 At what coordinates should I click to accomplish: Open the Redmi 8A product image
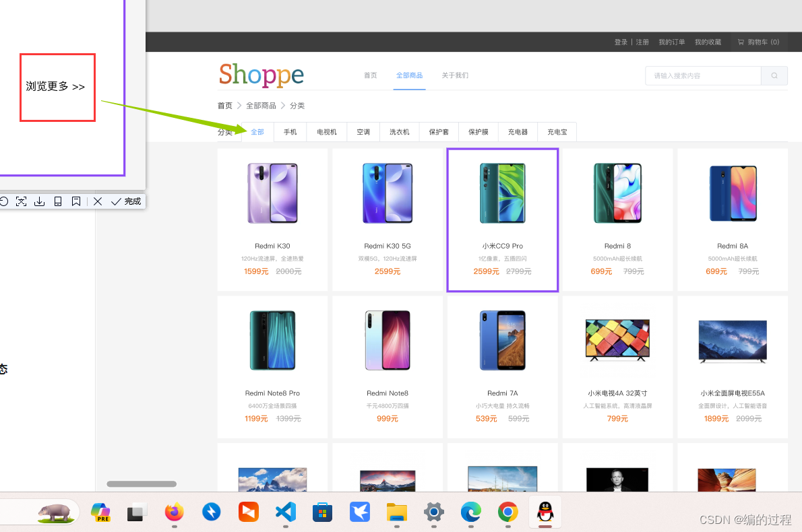click(733, 193)
